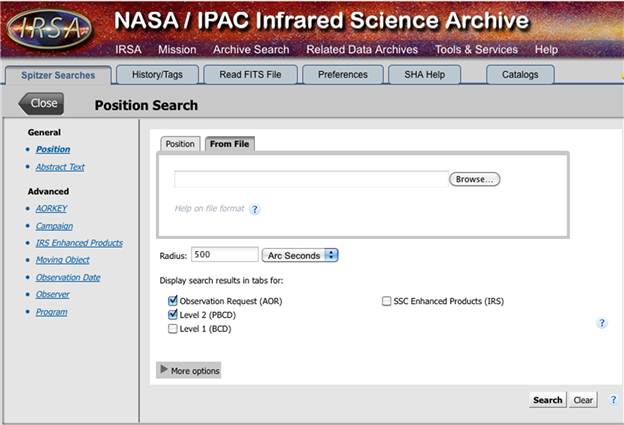Click the 'General' sidebar heading
The height and width of the screenshot is (425, 624).
tap(44, 132)
